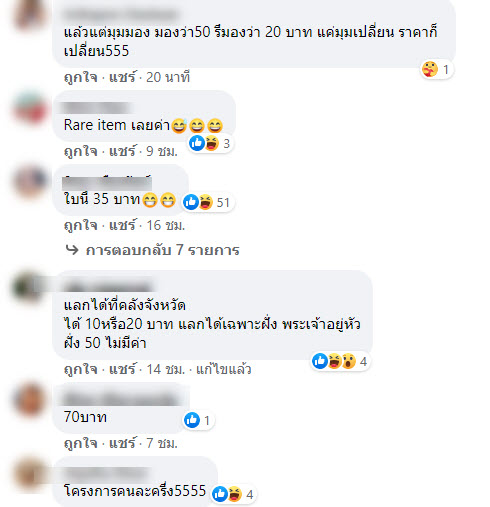This screenshot has height=507, width=490.
Task: Click the like icon on โครงการคนละครึ่ง comment
Action: pos(220,494)
